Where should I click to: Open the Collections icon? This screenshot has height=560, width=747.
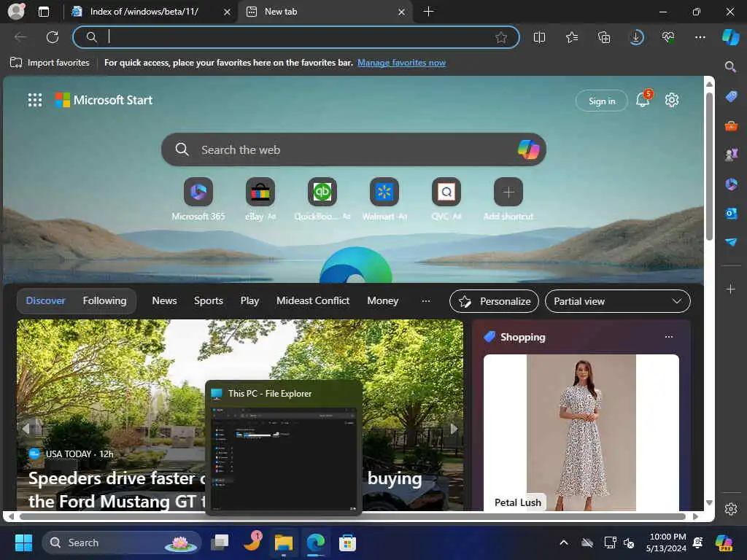point(604,37)
